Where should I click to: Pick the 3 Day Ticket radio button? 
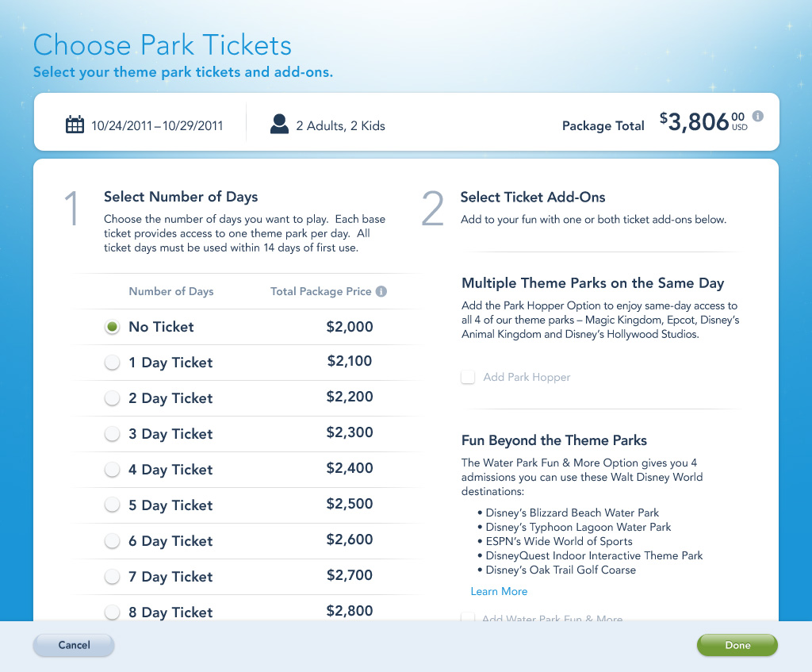pyautogui.click(x=113, y=434)
